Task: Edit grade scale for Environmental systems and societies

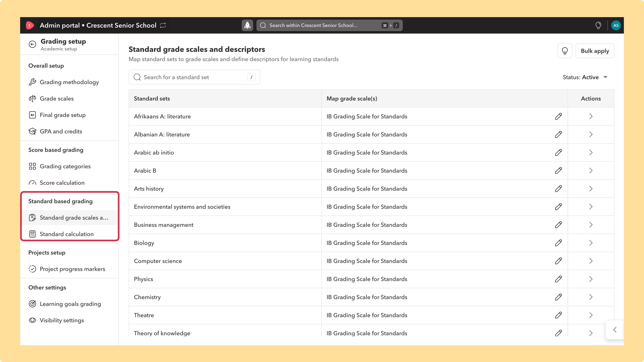Action: coord(558,207)
